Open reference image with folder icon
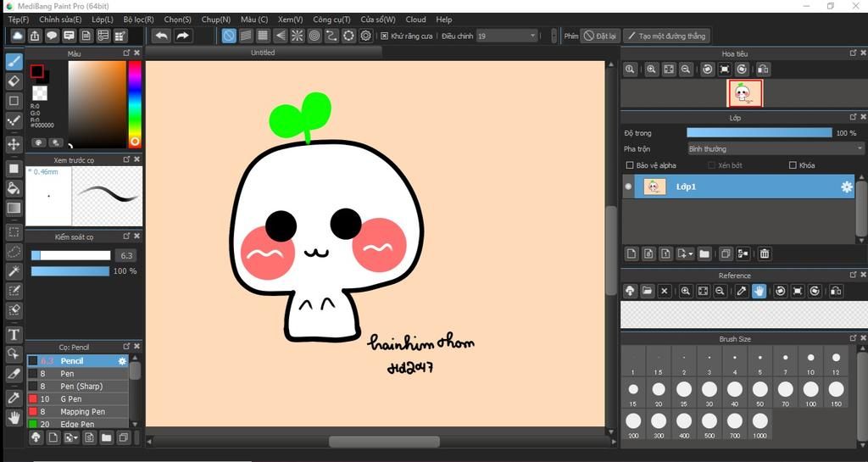868x462 pixels. (647, 291)
